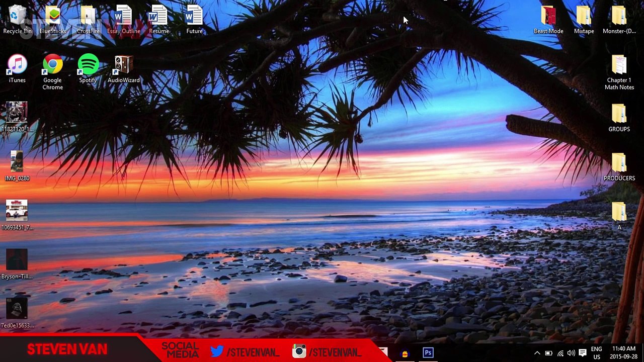Click the iTunes desktop shortcut
The height and width of the screenshot is (362, 644).
click(x=17, y=69)
